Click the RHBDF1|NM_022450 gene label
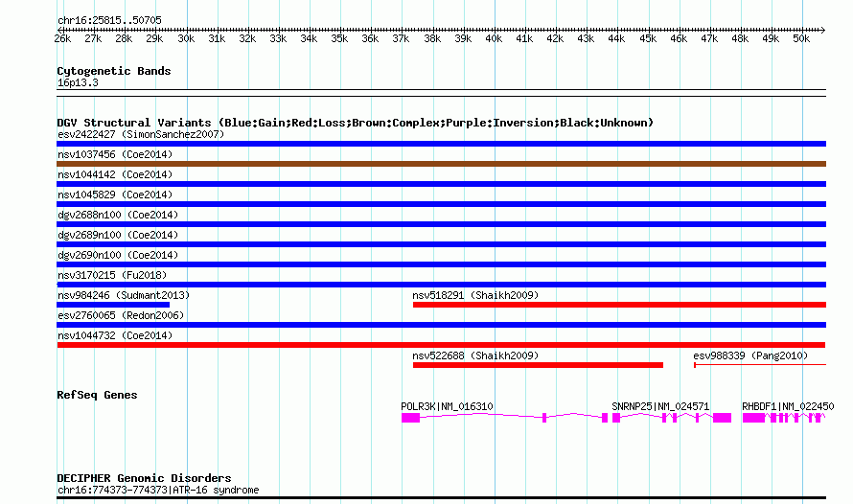This screenshot has height=504, width=853. 788,406
